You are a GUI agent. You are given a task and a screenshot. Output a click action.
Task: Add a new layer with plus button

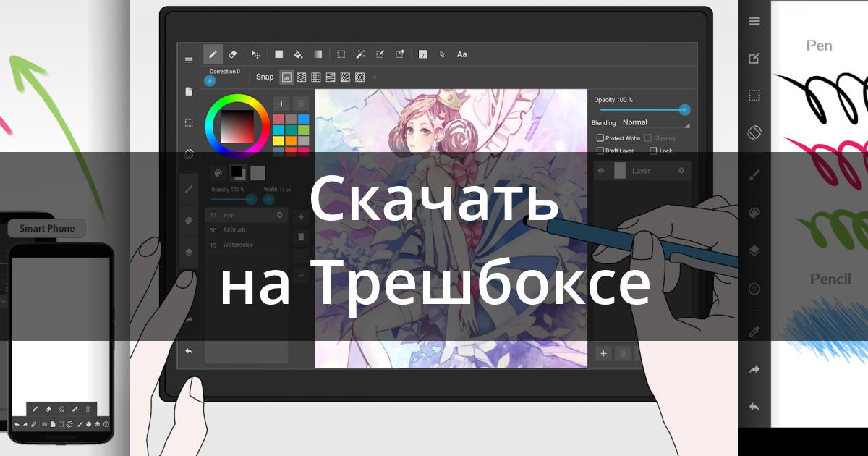[x=603, y=353]
